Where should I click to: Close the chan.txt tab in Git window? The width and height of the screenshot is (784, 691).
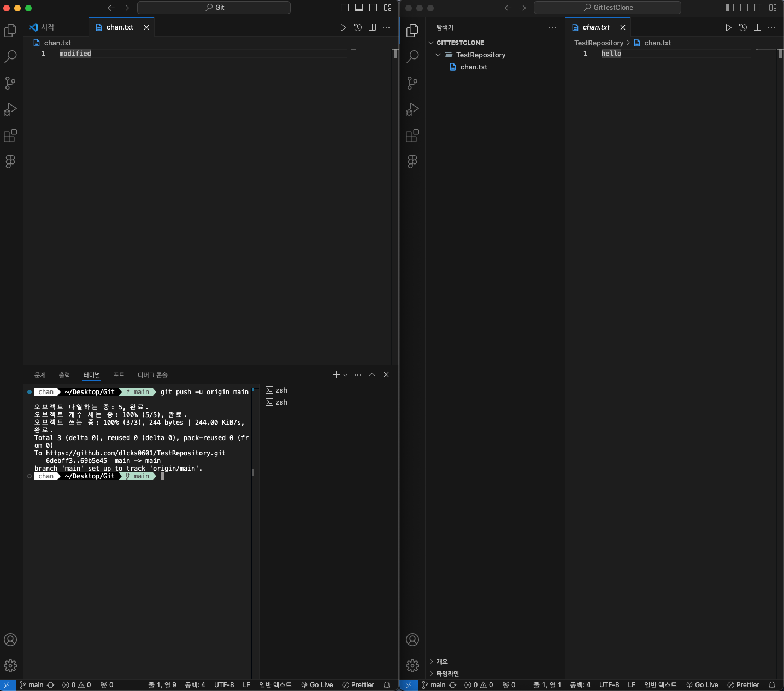(x=146, y=27)
